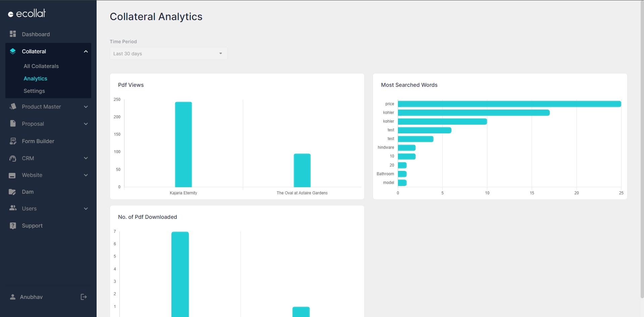Open the Product Master icon
This screenshot has height=317, width=644.
pyautogui.click(x=13, y=107)
